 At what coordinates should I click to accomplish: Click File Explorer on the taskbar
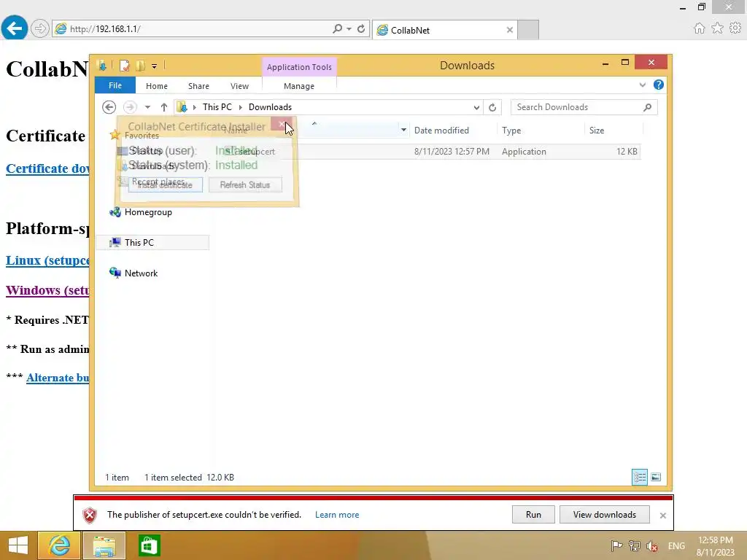(104, 545)
